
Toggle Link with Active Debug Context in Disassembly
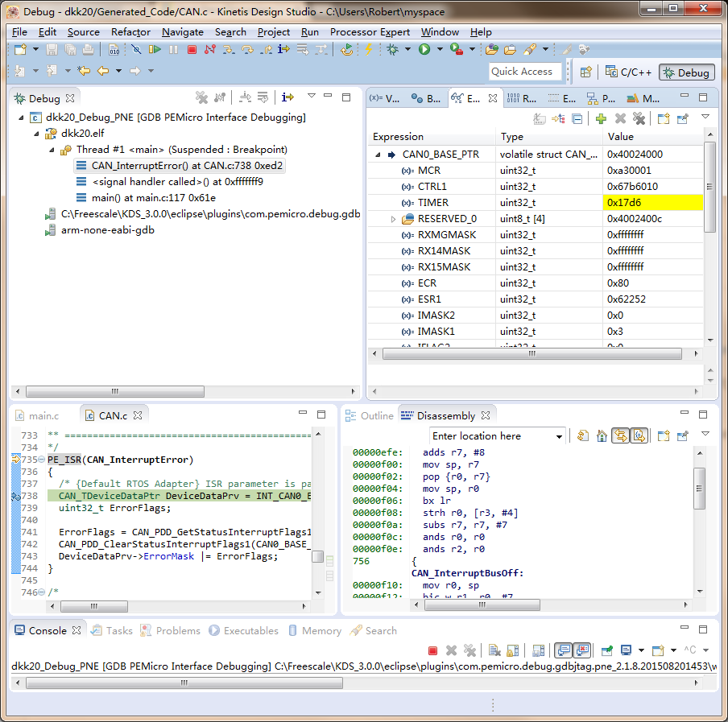pos(621,435)
